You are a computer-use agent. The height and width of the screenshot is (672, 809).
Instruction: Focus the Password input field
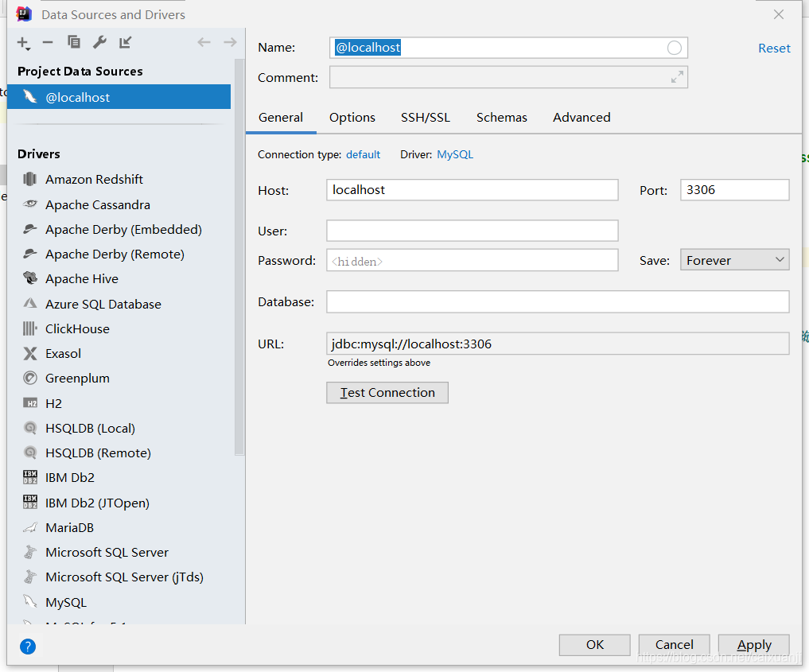[472, 260]
